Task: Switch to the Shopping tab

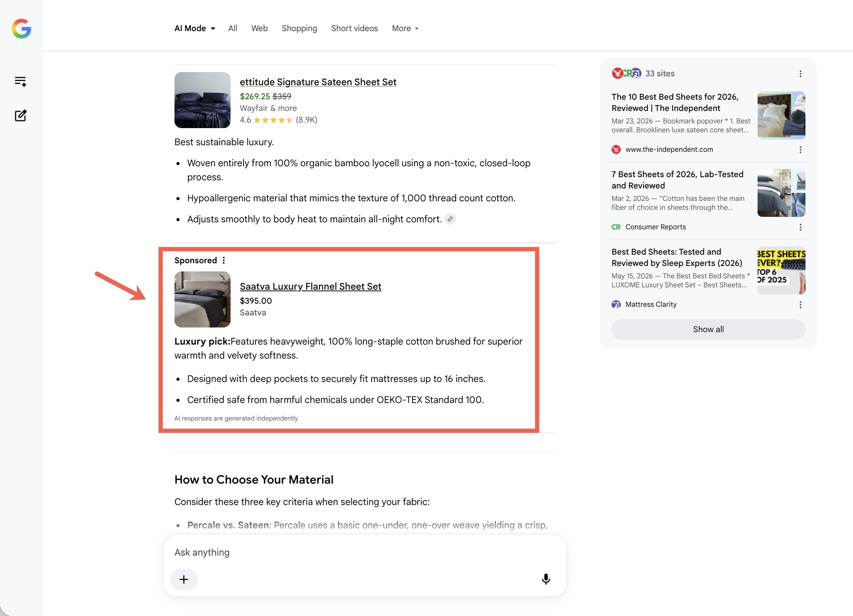Action: point(300,28)
